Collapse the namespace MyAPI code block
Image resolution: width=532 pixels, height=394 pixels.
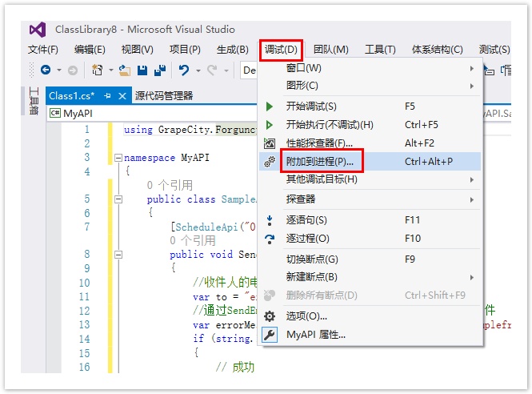point(118,158)
